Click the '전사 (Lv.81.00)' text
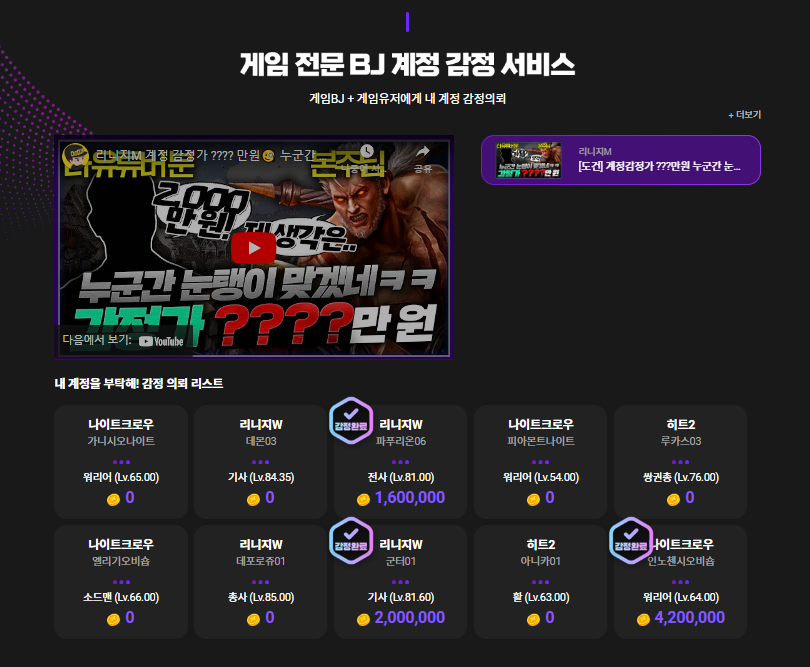This screenshot has height=667, width=810. pyautogui.click(x=401, y=477)
